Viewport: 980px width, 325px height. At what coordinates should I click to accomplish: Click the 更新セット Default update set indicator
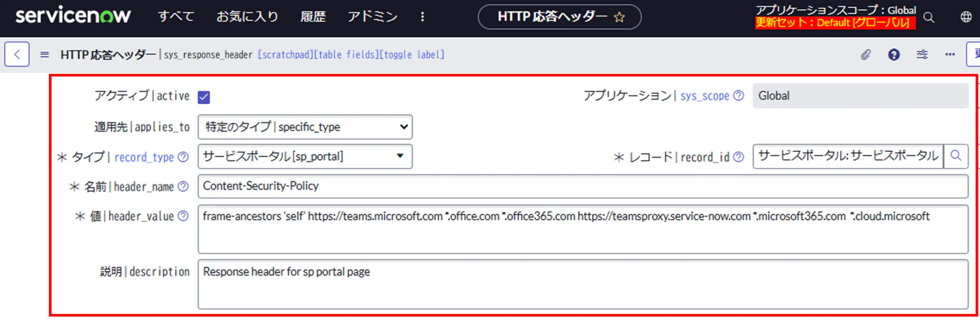(x=835, y=23)
